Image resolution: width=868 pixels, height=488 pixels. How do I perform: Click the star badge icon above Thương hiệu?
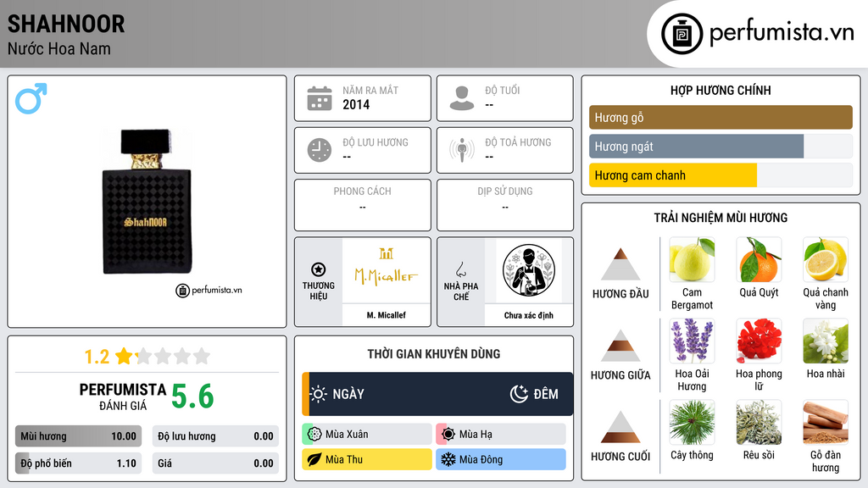click(x=319, y=269)
